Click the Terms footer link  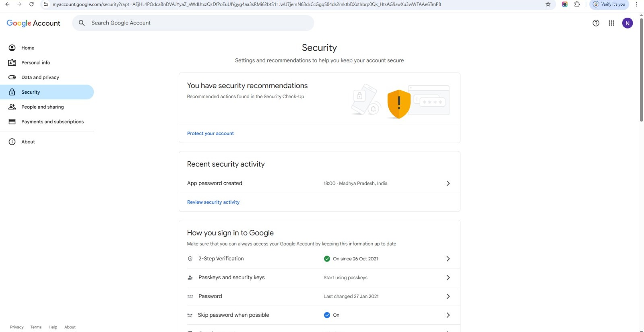pyautogui.click(x=36, y=327)
